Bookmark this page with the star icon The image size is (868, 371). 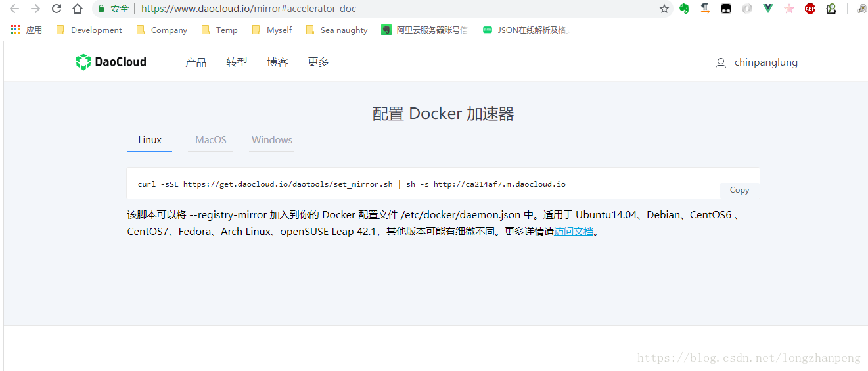tap(664, 9)
